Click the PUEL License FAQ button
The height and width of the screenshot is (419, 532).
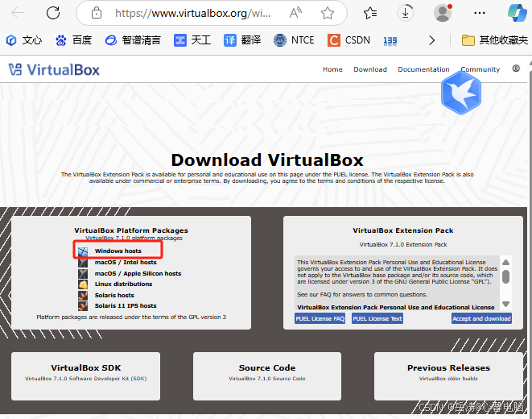coord(320,318)
